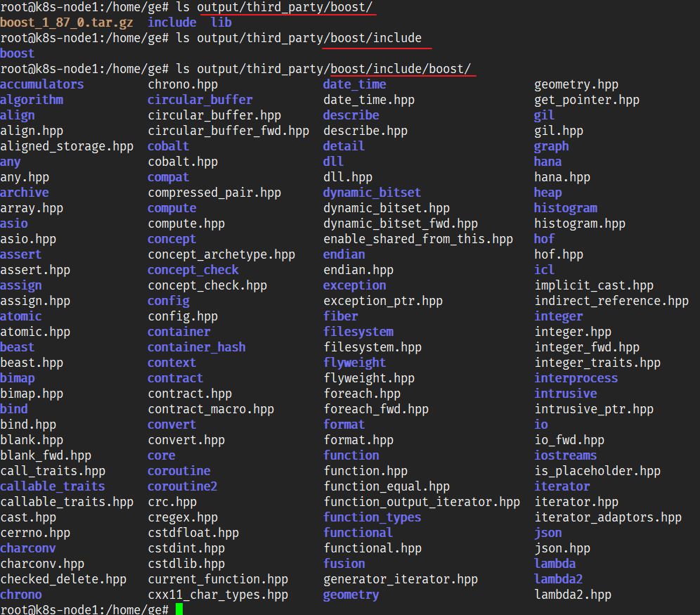Click the 'cobalt' directory entry
This screenshot has width=700, height=615.
169,146
